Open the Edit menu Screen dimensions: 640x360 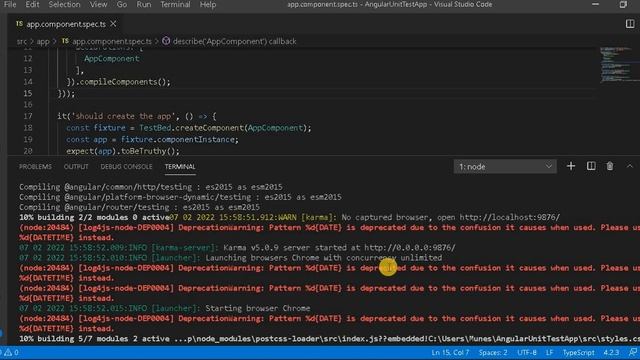(32, 4)
